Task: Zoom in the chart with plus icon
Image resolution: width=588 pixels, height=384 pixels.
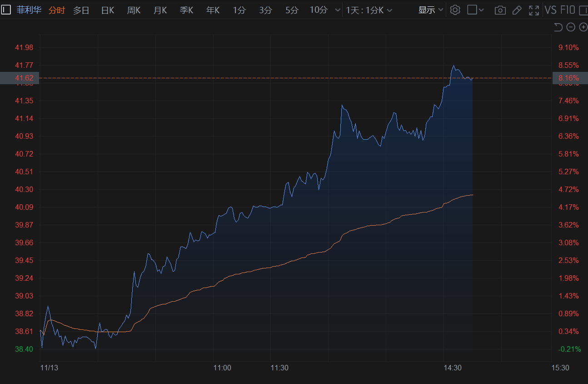Action: (x=583, y=27)
